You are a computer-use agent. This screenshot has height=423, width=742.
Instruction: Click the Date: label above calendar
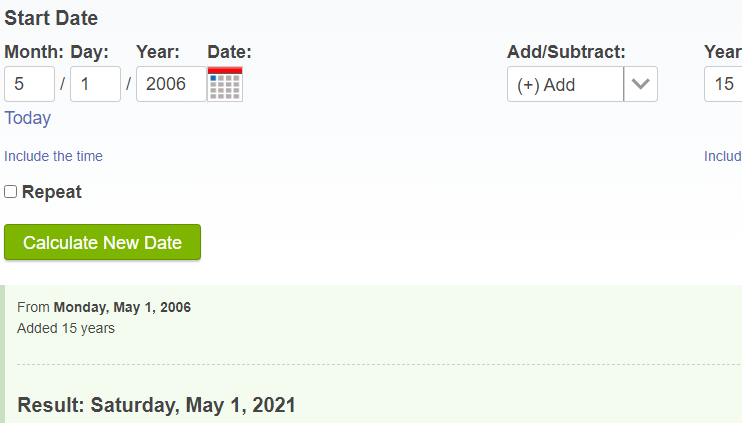click(230, 52)
